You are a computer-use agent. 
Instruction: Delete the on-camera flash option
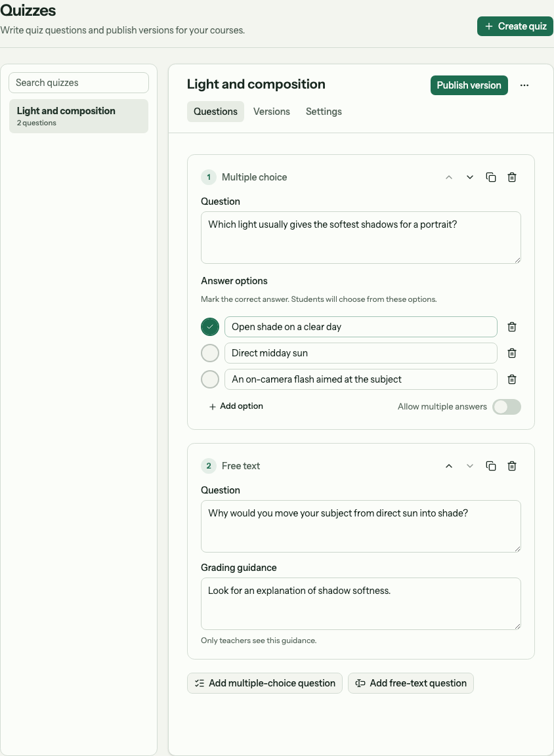pyautogui.click(x=512, y=379)
